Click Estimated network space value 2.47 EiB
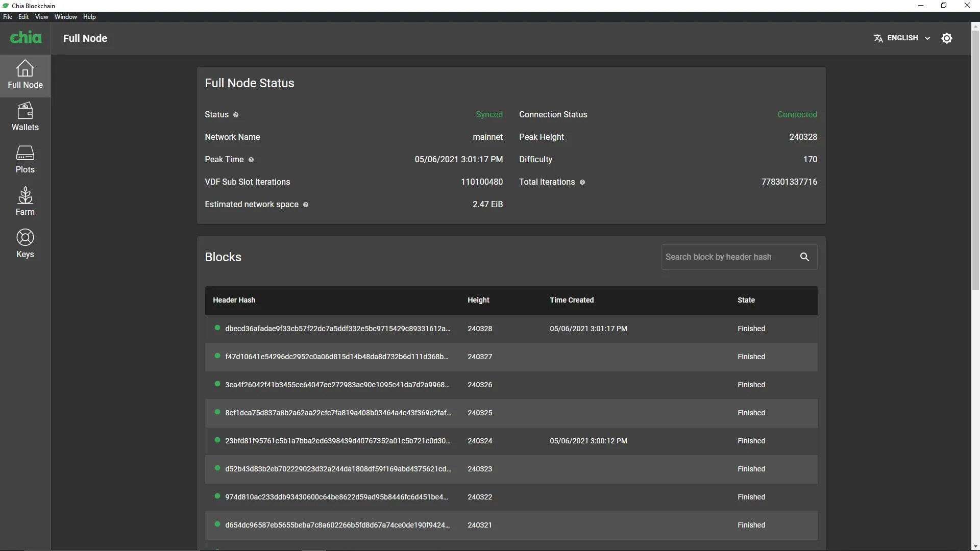 (487, 205)
